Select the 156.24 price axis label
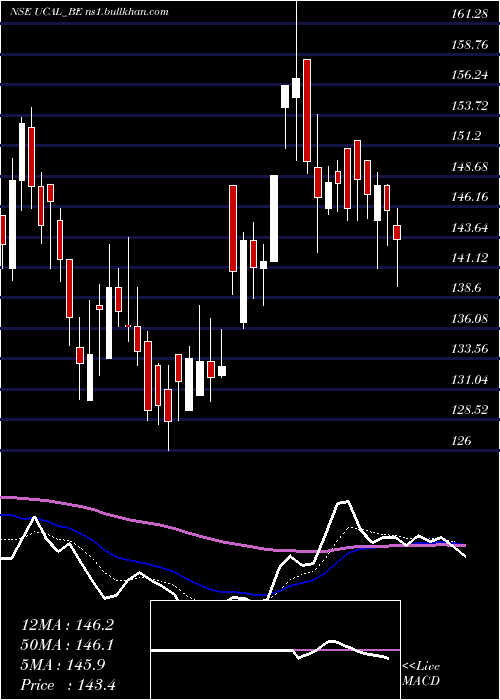The width and height of the screenshot is (500, 700). click(470, 75)
